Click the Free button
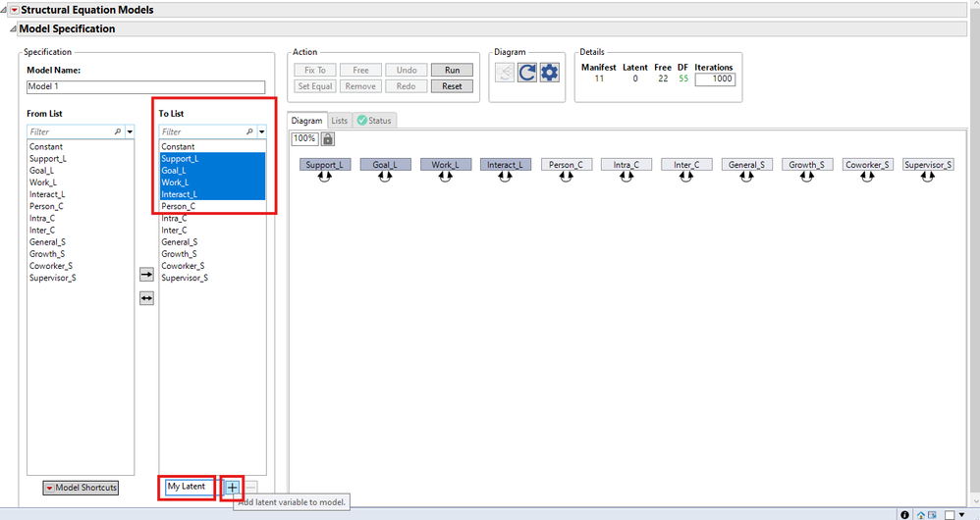Viewport: 980px width, 520px height. 360,70
